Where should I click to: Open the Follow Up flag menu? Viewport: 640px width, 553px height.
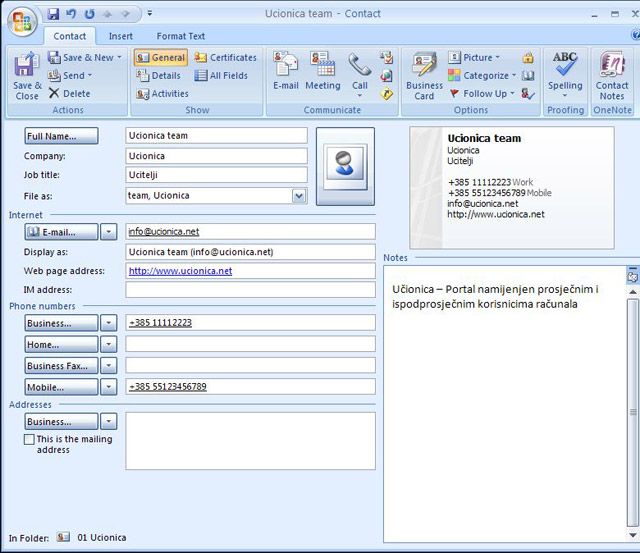point(481,93)
